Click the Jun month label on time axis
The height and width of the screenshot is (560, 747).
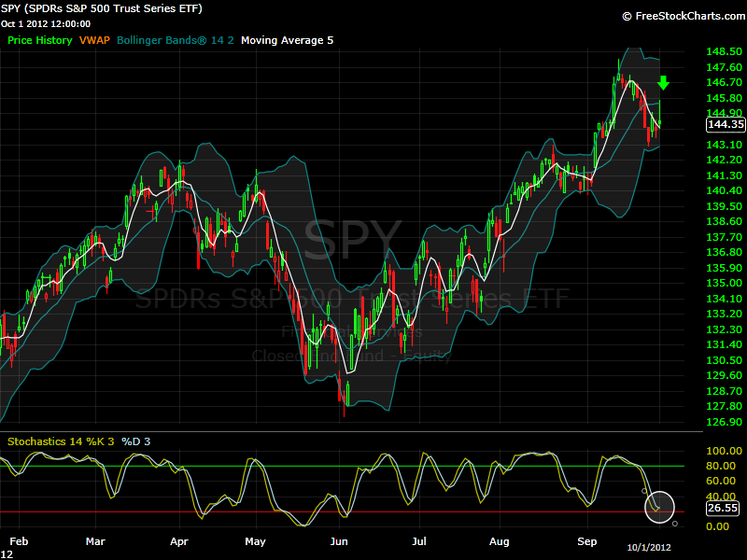pos(339,541)
